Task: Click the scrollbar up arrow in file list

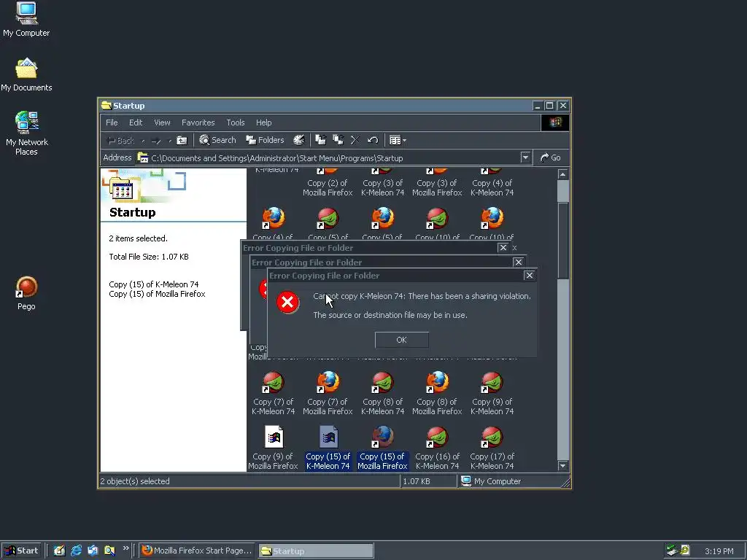Action: click(x=562, y=174)
